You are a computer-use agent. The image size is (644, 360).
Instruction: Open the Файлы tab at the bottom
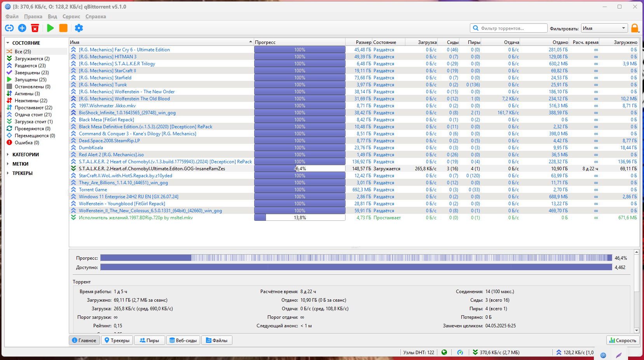[x=216, y=340]
